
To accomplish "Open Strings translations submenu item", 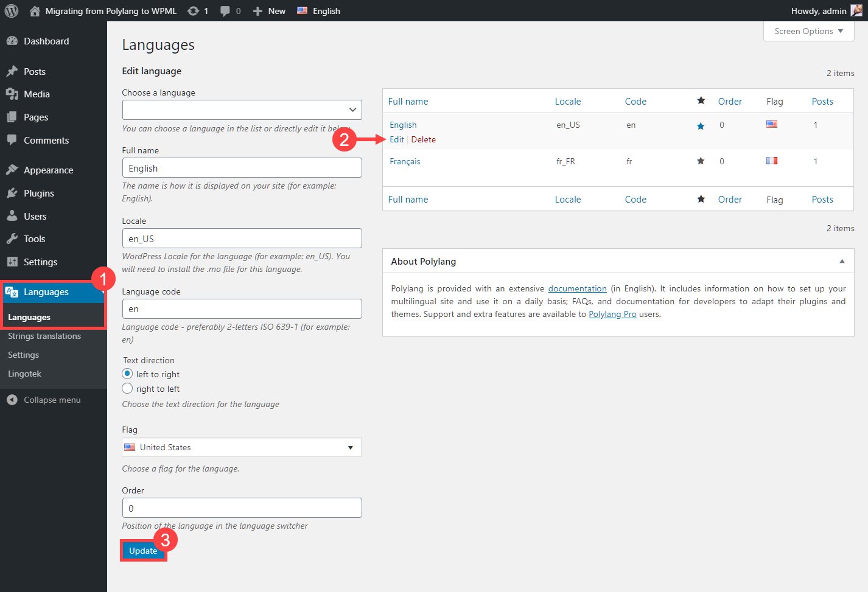I will [44, 336].
